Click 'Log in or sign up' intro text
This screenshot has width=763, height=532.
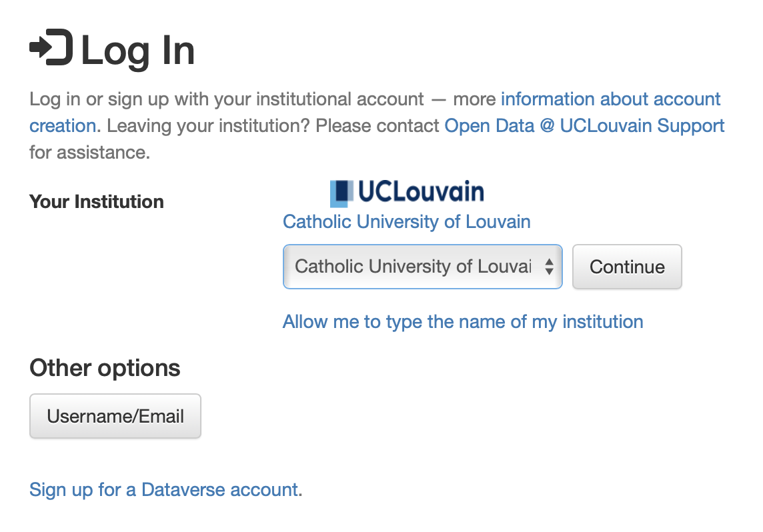[x=99, y=99]
